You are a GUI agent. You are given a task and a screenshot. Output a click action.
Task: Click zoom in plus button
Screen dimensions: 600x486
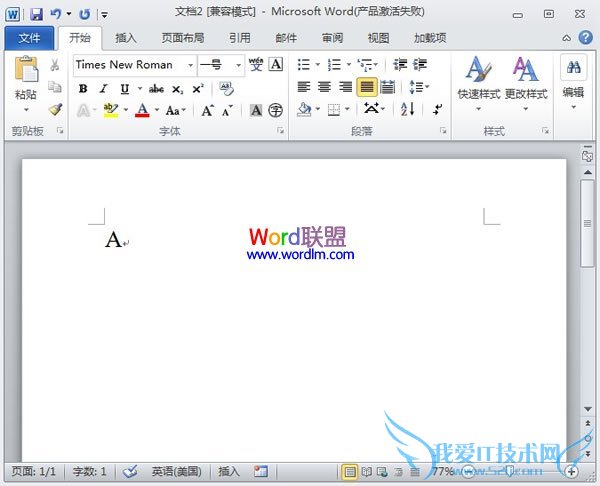[x=571, y=471]
